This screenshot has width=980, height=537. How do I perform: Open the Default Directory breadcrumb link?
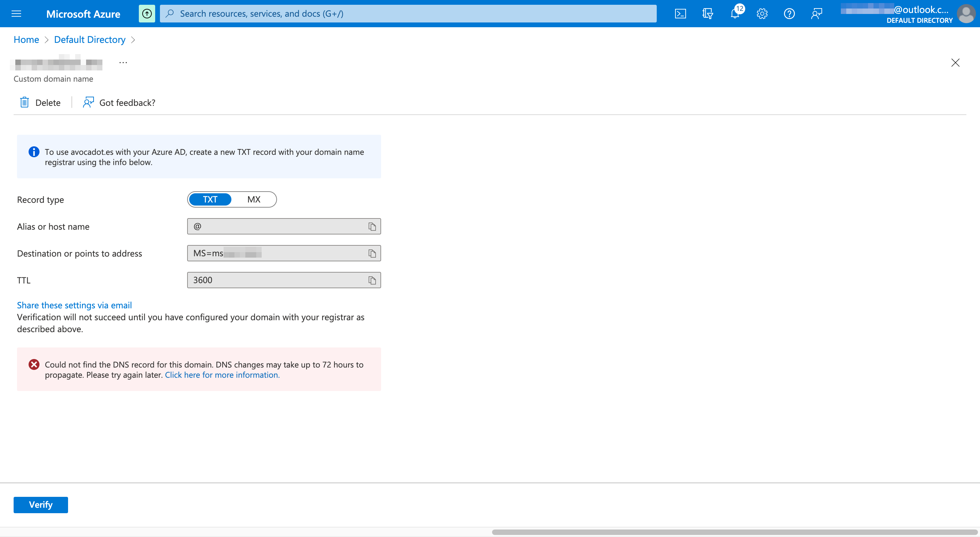[x=89, y=39]
